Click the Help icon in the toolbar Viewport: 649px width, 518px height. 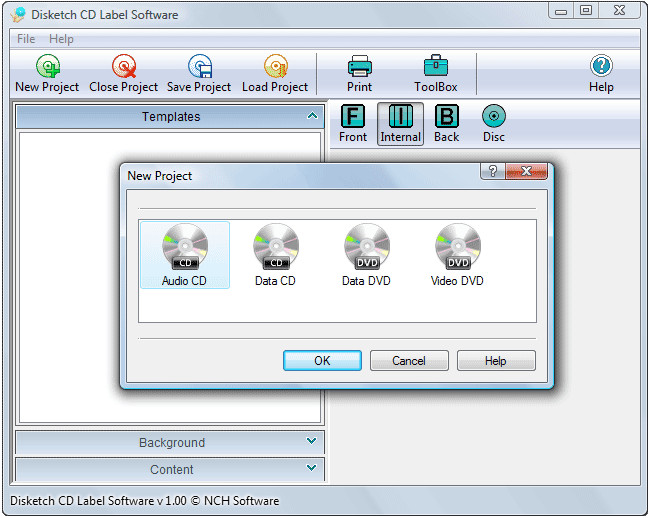point(601,74)
